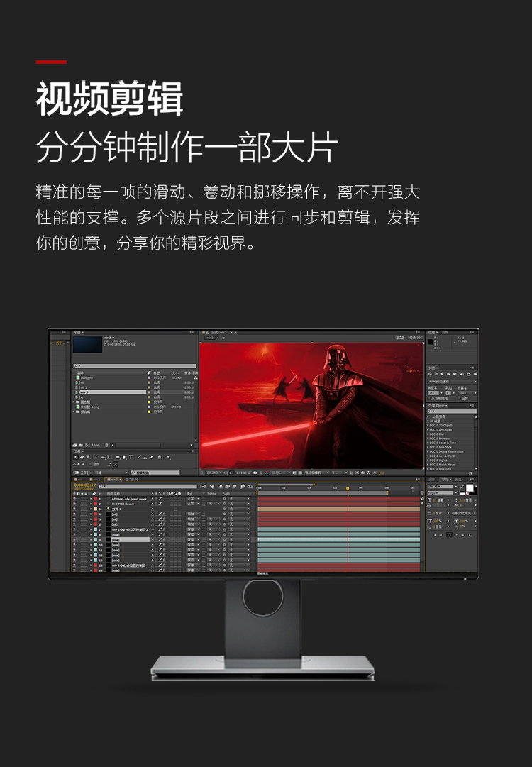Toggle motion blur switch in timeline header
Screen dimensions: 532x767
click(x=234, y=486)
